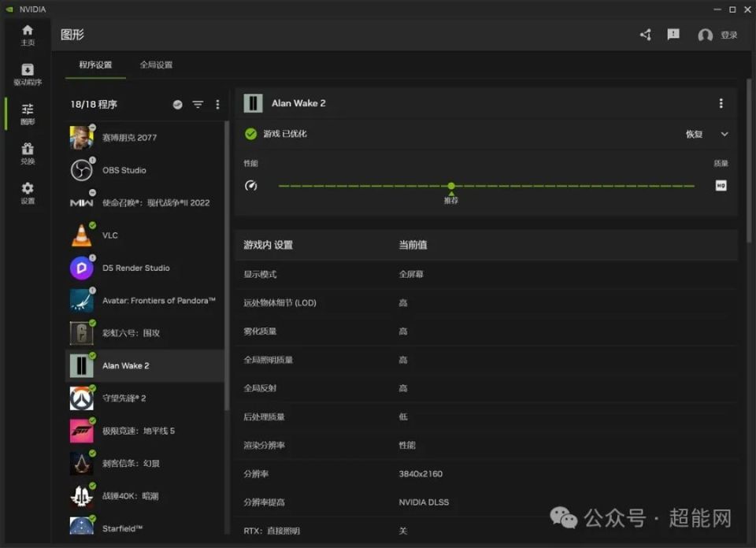The image size is (756, 548).
Task: Click the optimized-games filter checkmark icon
Action: (178, 104)
